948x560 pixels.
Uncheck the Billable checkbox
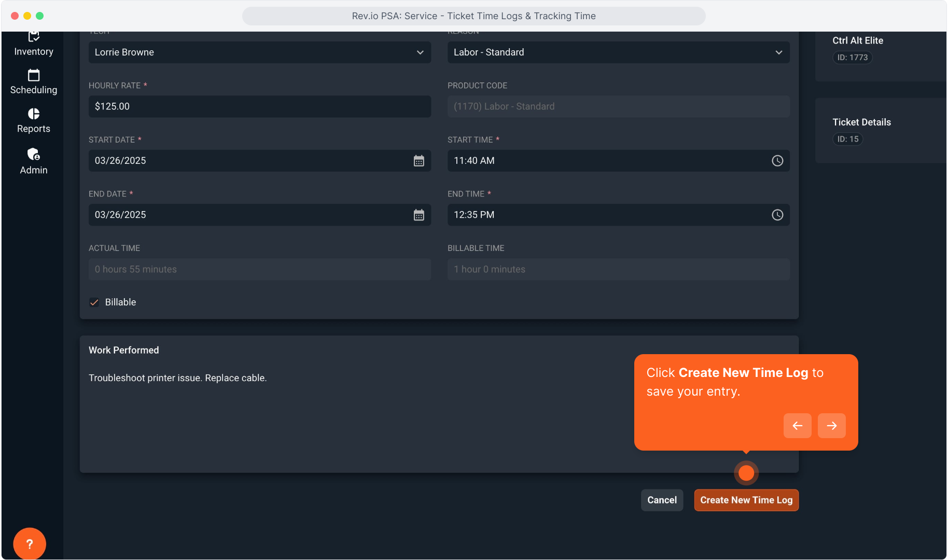point(94,302)
